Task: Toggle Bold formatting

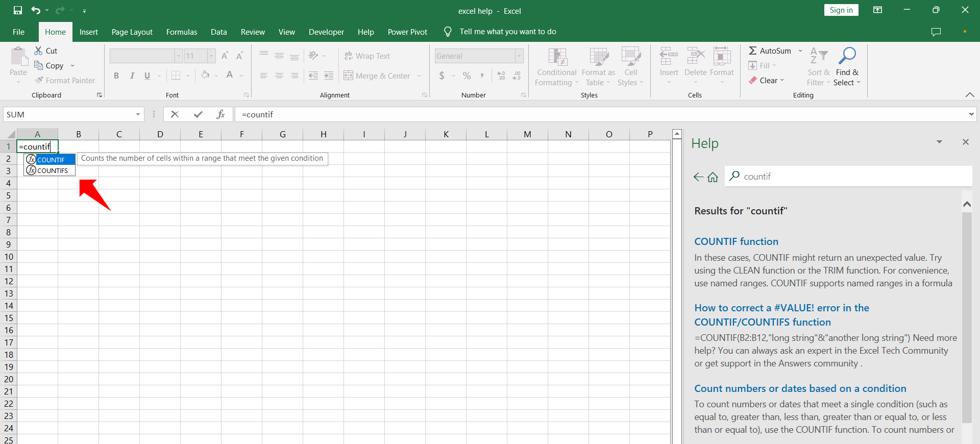Action: point(116,76)
